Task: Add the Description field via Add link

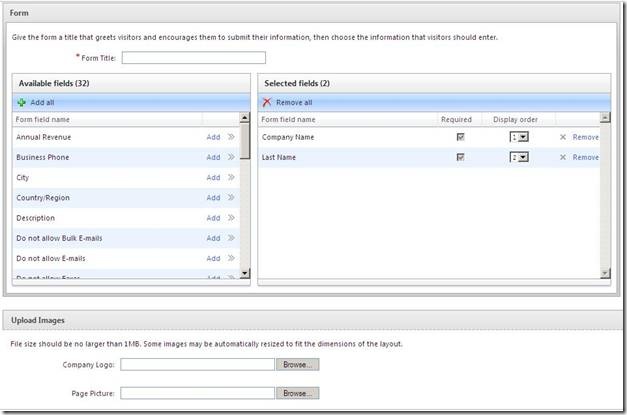Action: [213, 218]
